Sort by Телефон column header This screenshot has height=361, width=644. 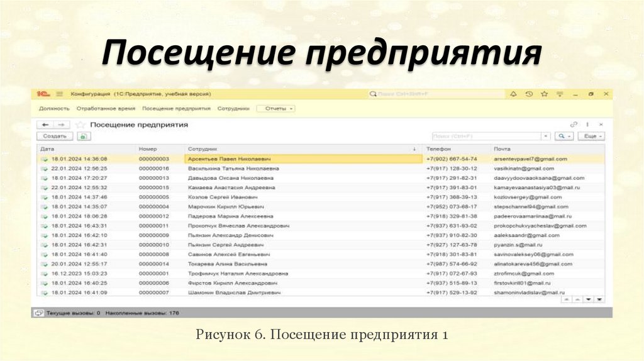tap(457, 149)
